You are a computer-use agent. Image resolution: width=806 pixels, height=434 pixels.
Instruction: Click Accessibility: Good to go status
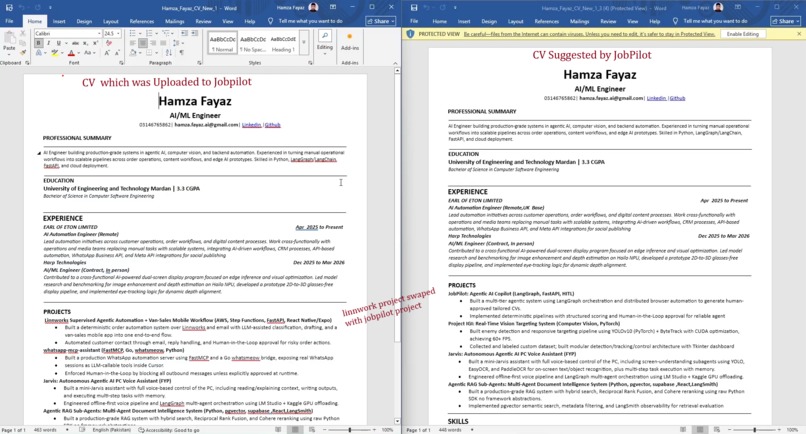169,430
